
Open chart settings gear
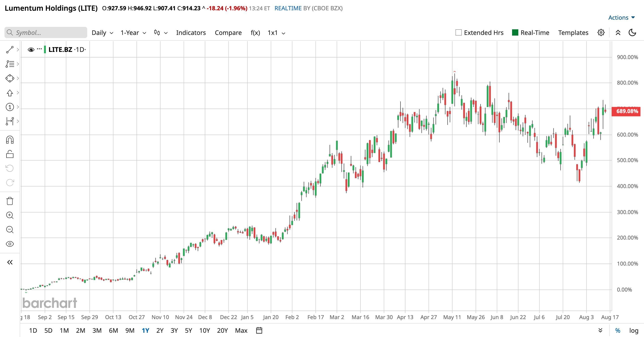point(601,32)
